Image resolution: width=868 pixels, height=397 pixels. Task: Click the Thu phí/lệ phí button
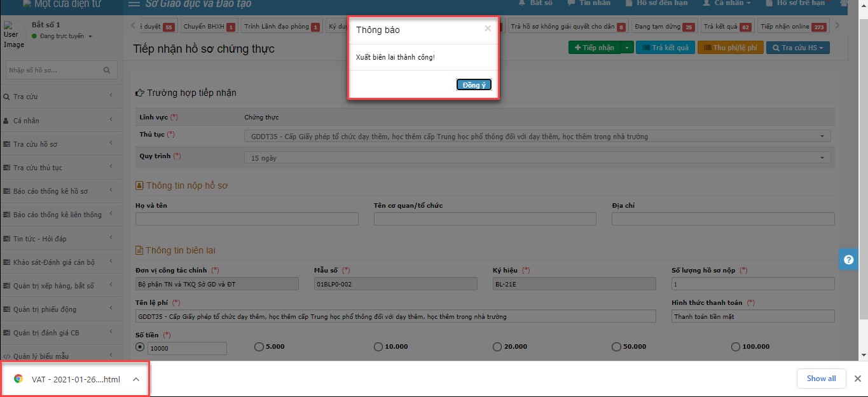(x=730, y=48)
